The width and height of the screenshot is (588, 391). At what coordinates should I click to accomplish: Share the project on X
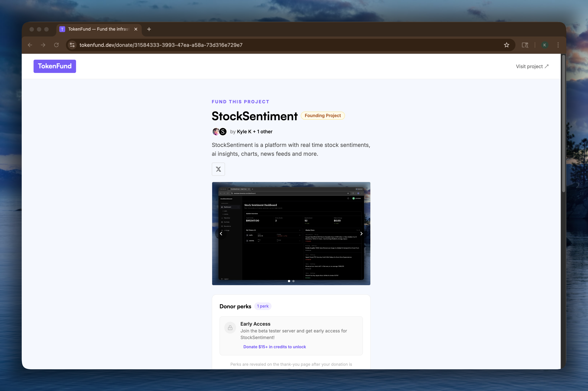click(218, 169)
